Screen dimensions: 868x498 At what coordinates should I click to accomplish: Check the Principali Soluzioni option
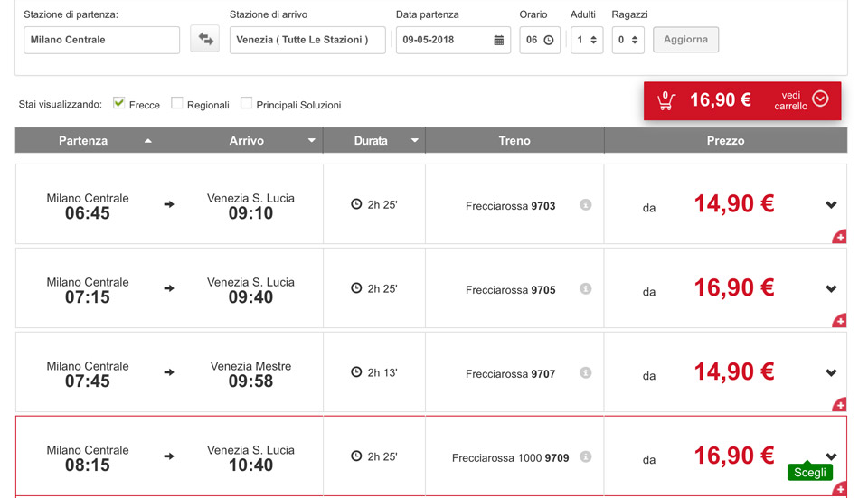click(246, 103)
